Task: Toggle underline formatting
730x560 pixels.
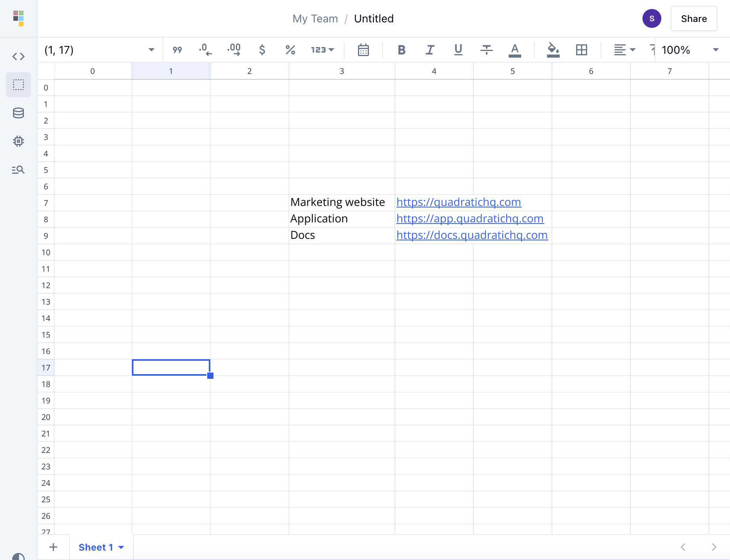Action: tap(458, 50)
